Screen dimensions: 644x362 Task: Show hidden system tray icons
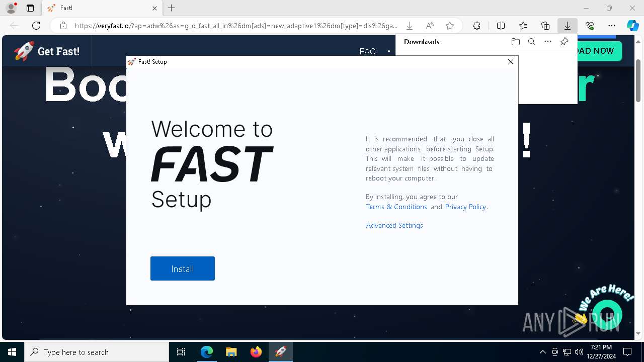(542, 352)
